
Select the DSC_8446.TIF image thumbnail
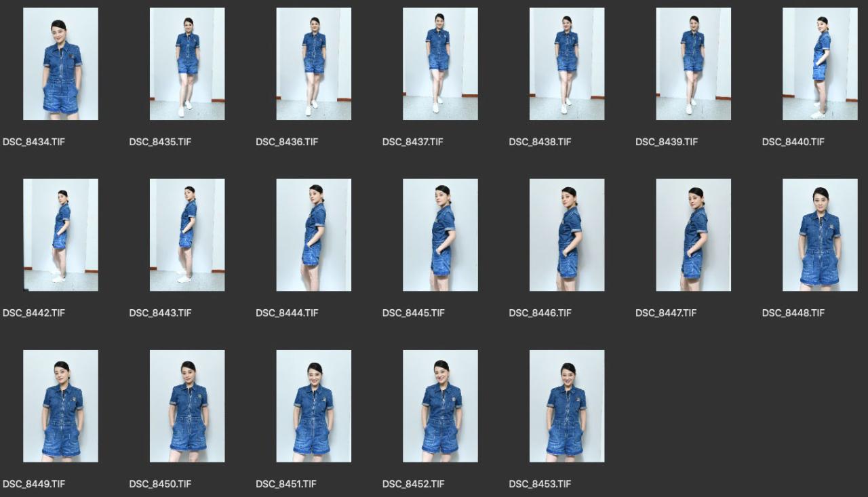click(x=567, y=235)
